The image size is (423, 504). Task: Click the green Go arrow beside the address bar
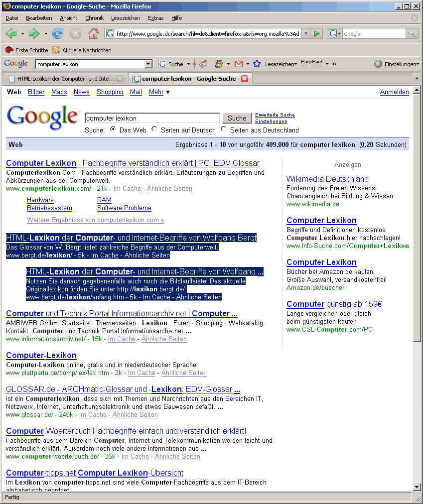(317, 33)
